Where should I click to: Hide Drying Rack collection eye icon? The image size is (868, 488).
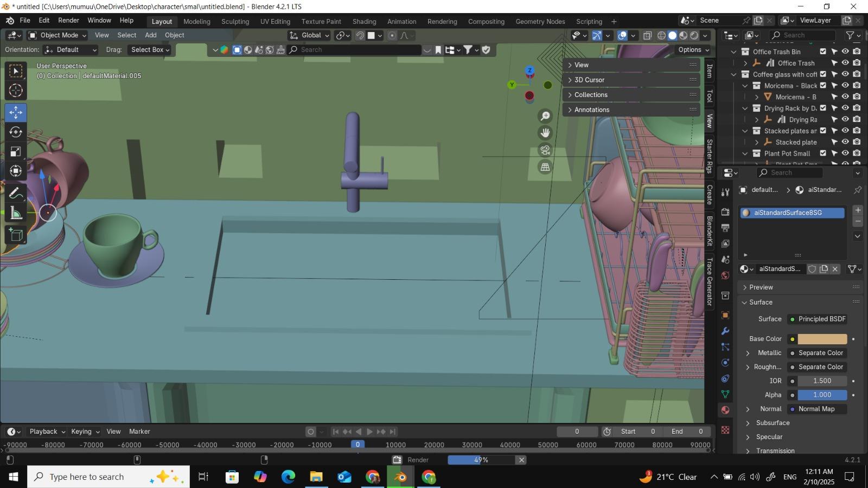(845, 108)
